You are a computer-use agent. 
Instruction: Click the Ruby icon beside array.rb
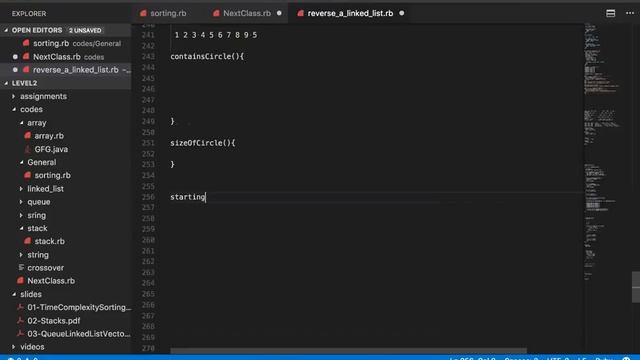(x=27, y=136)
